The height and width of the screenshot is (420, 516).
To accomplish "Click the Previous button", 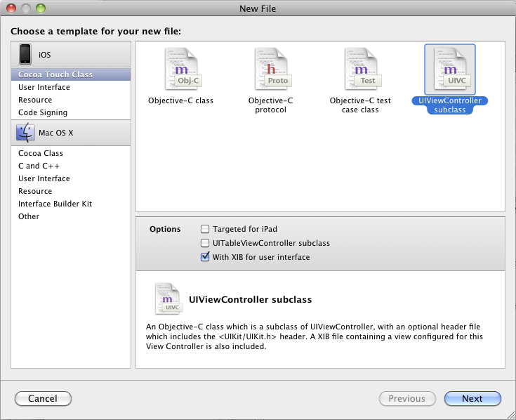I will (407, 399).
